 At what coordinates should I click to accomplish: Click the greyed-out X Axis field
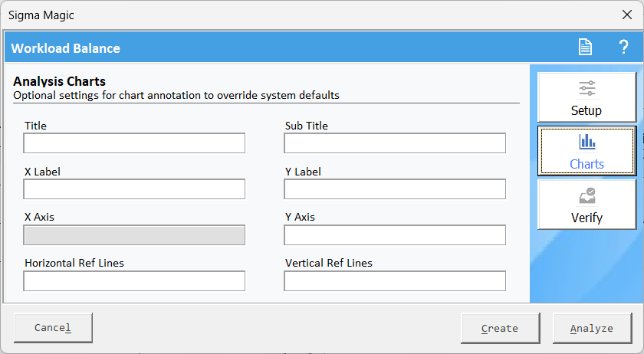(134, 235)
